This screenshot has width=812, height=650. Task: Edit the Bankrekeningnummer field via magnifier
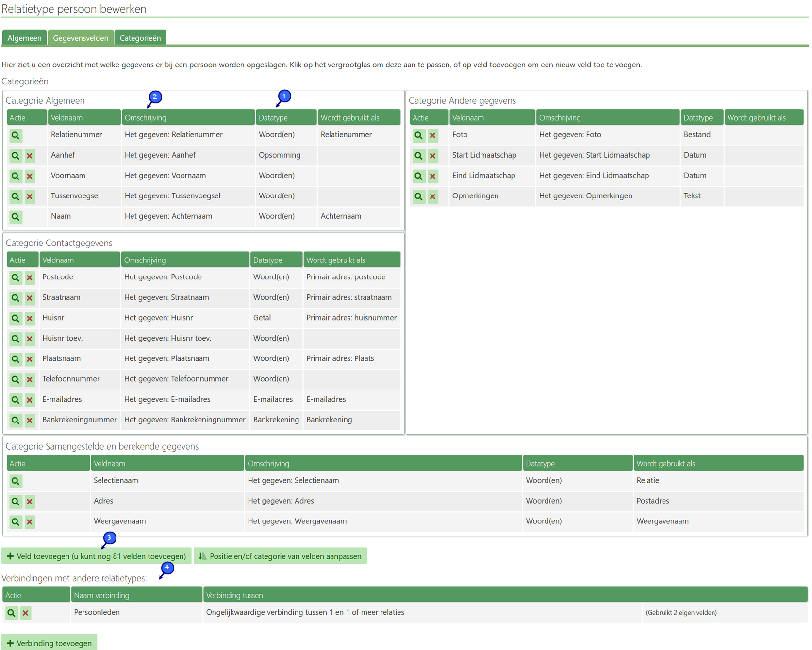pos(16,420)
